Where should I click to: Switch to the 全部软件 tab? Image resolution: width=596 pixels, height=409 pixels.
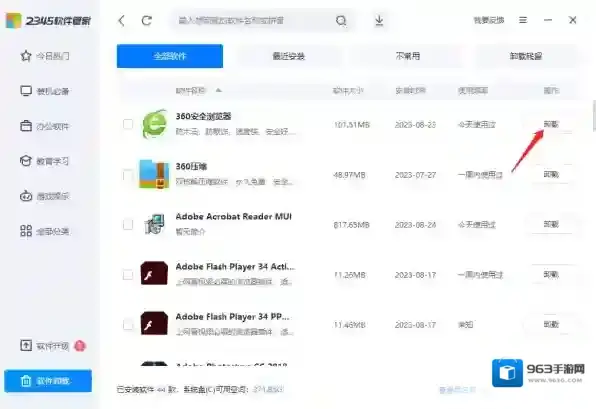tap(170, 56)
